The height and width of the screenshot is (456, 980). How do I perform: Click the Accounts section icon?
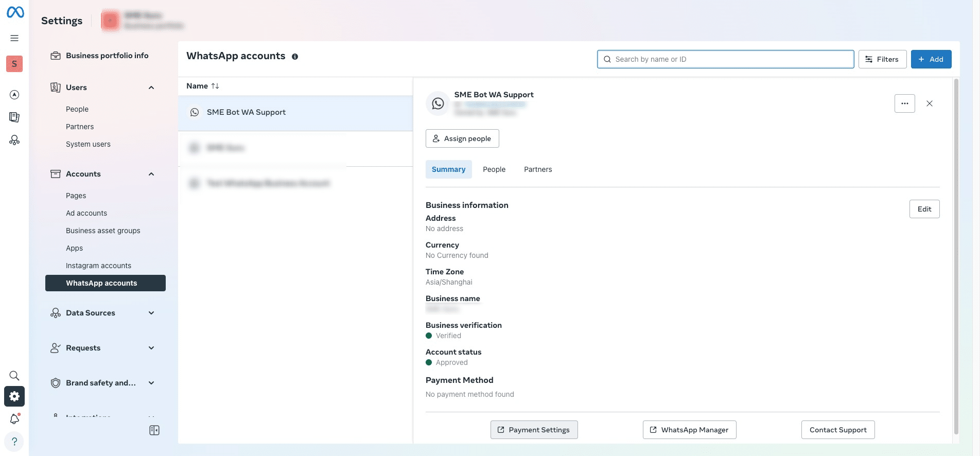pyautogui.click(x=56, y=174)
